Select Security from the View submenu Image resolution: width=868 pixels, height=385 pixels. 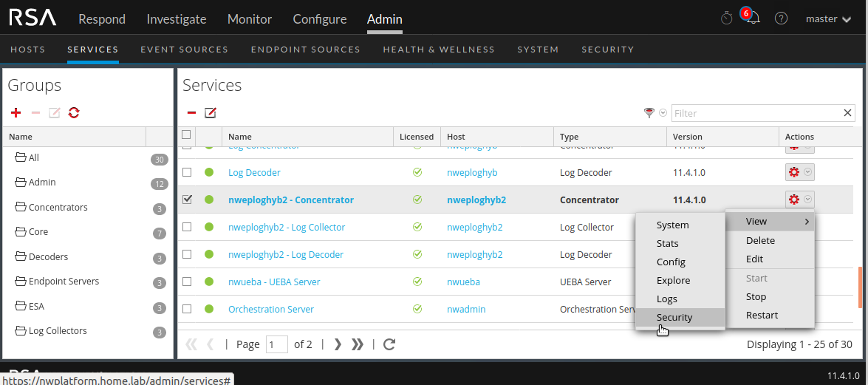(674, 318)
